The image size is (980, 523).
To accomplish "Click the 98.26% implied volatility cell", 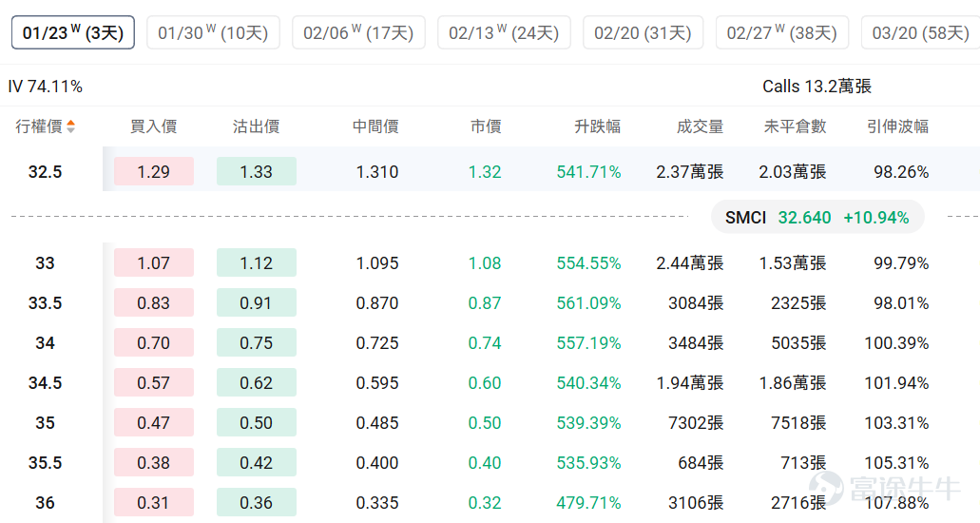I will click(x=901, y=171).
